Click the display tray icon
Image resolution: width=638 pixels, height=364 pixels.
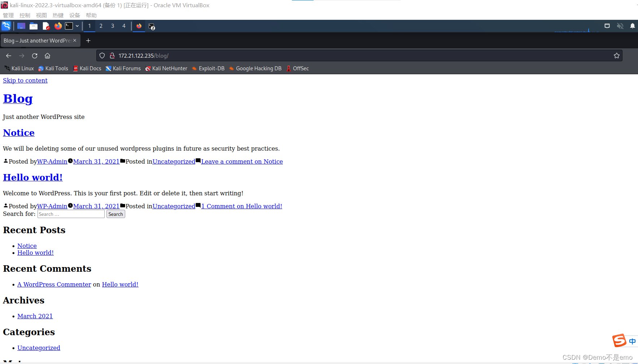coord(607,26)
